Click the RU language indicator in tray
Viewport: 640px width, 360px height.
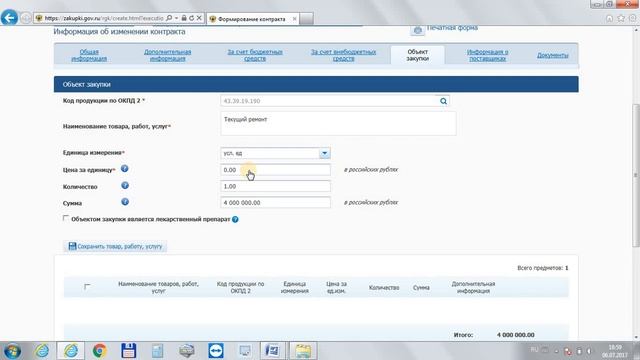coord(534,350)
